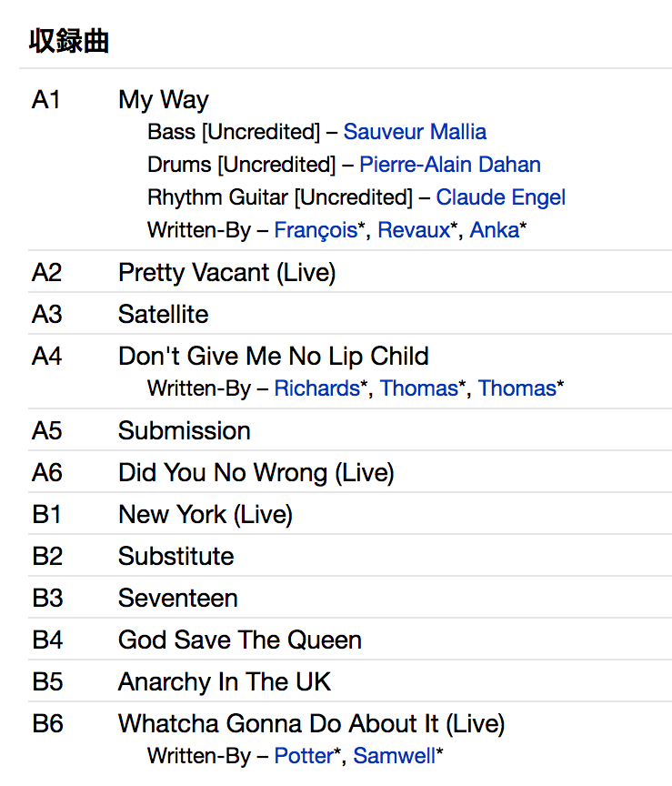The width and height of the screenshot is (672, 786).
Task: Select the Seventeen track title
Action: click(x=178, y=598)
